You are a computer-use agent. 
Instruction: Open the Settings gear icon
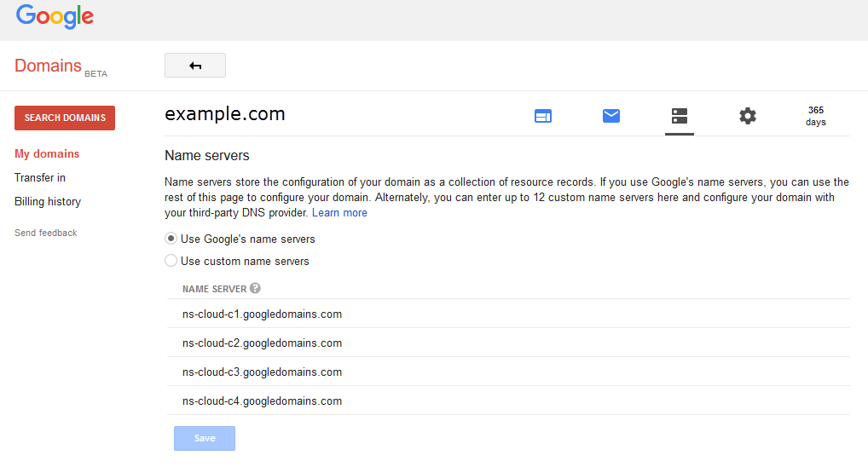pos(748,116)
